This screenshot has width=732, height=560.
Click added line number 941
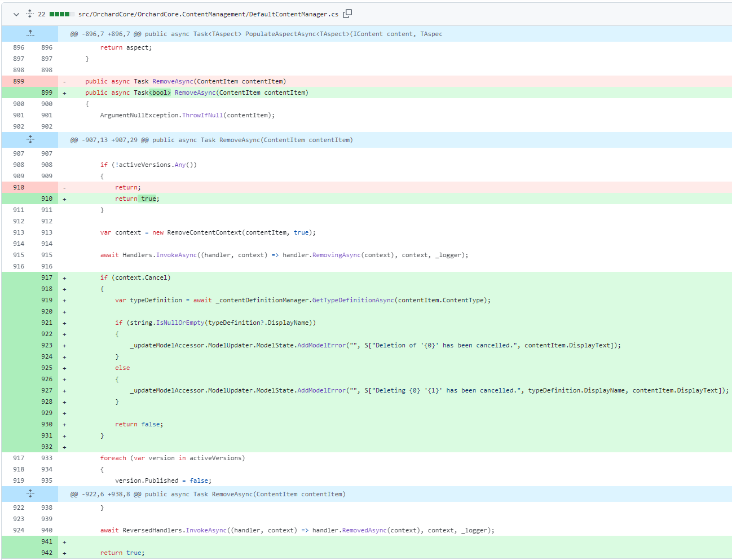pos(47,541)
